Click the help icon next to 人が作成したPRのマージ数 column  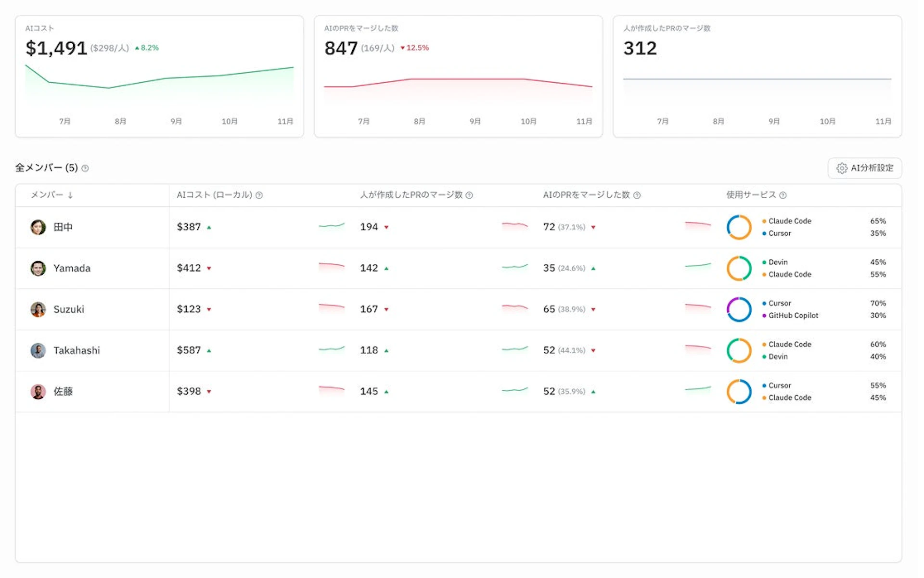469,195
